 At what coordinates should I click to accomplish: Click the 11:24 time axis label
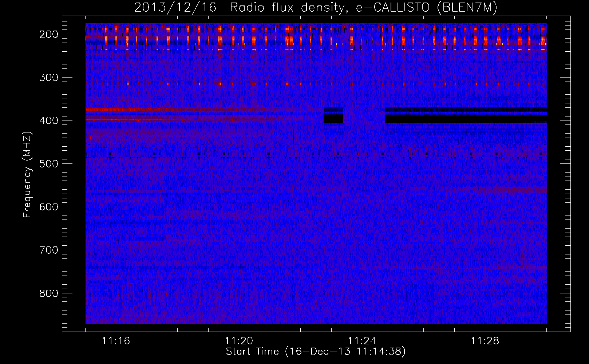362,341
